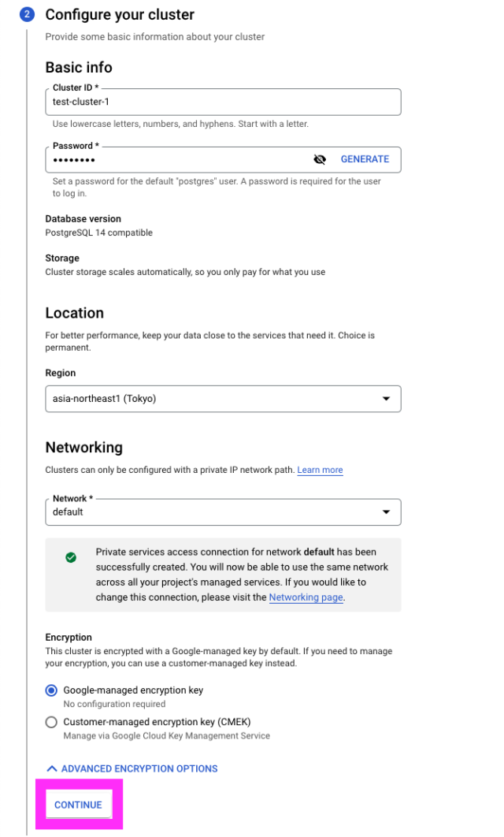Click the Network dropdown arrow

[387, 512]
